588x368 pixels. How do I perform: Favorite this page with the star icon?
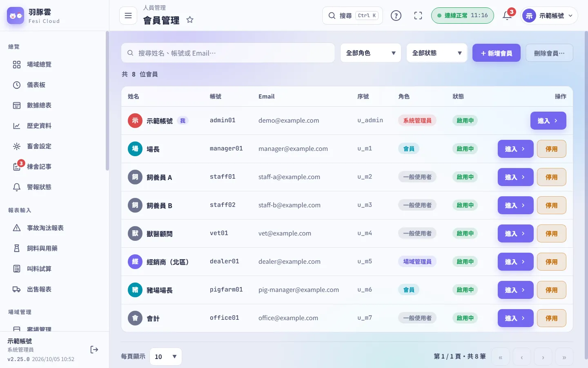tap(190, 20)
